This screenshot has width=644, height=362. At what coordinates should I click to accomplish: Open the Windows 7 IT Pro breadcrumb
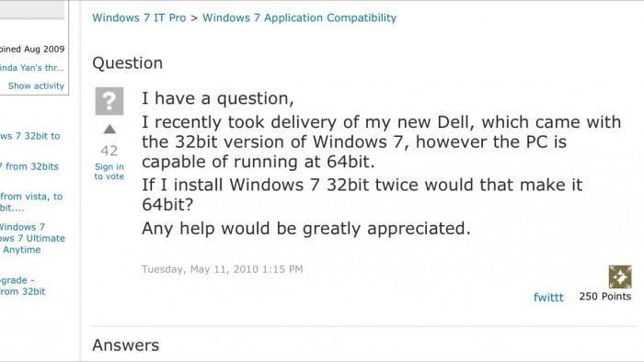[x=139, y=17]
